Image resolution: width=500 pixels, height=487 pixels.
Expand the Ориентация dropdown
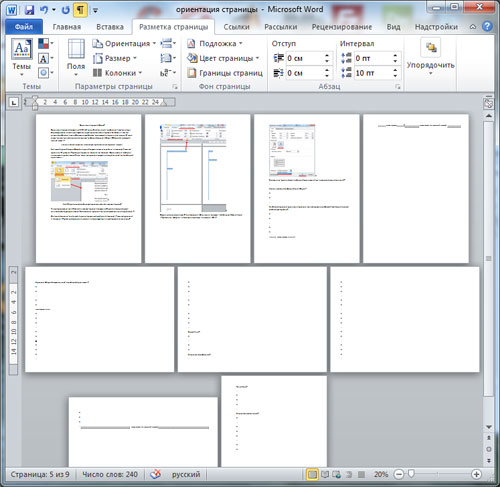[124, 44]
